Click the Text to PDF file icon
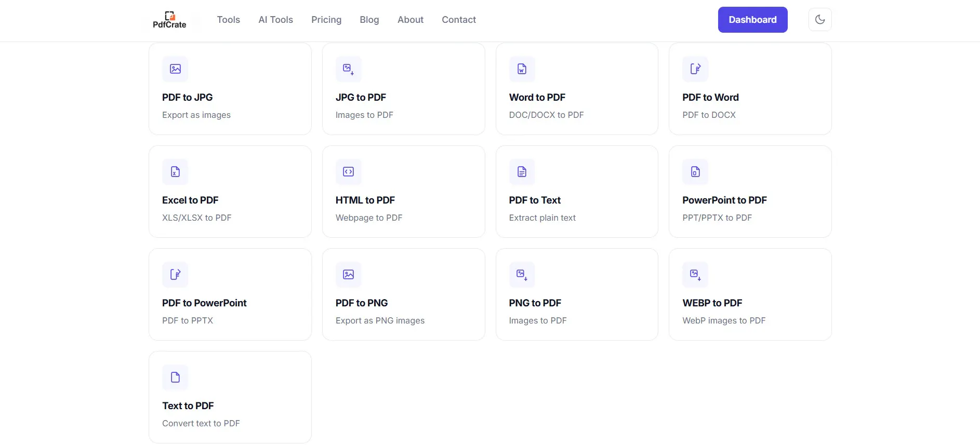 click(175, 377)
